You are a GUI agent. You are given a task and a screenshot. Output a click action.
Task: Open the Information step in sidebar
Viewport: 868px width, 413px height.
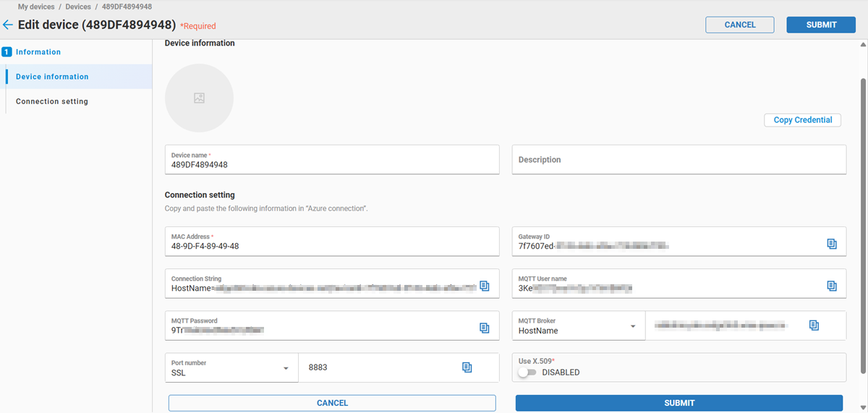coord(38,52)
